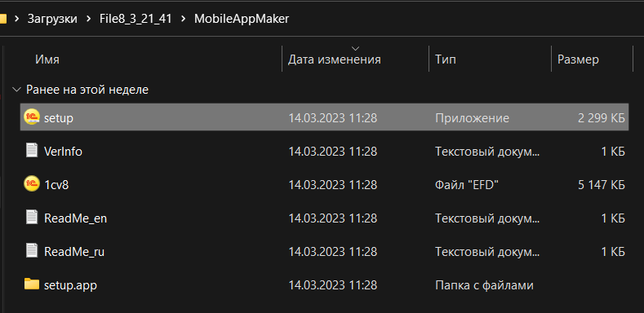The image size is (644, 313).
Task: Select the setup.app folder name
Action: (x=71, y=285)
